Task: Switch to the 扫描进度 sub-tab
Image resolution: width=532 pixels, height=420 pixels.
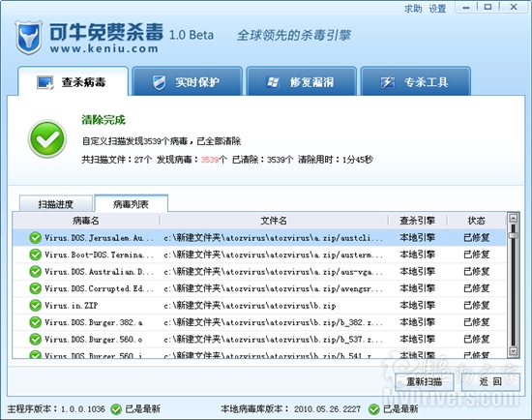Action: [x=56, y=204]
